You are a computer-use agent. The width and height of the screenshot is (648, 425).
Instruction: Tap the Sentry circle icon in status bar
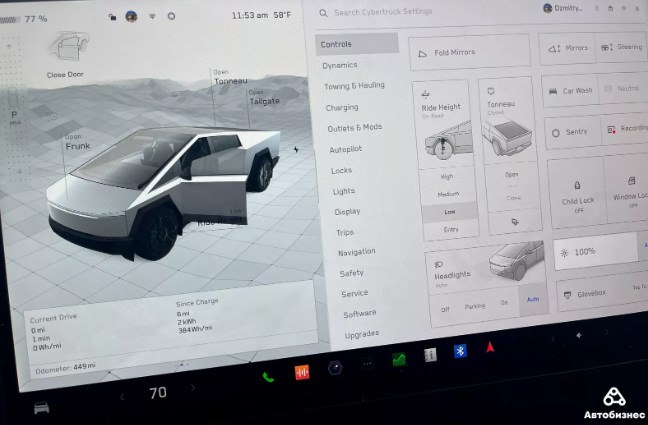tap(171, 16)
